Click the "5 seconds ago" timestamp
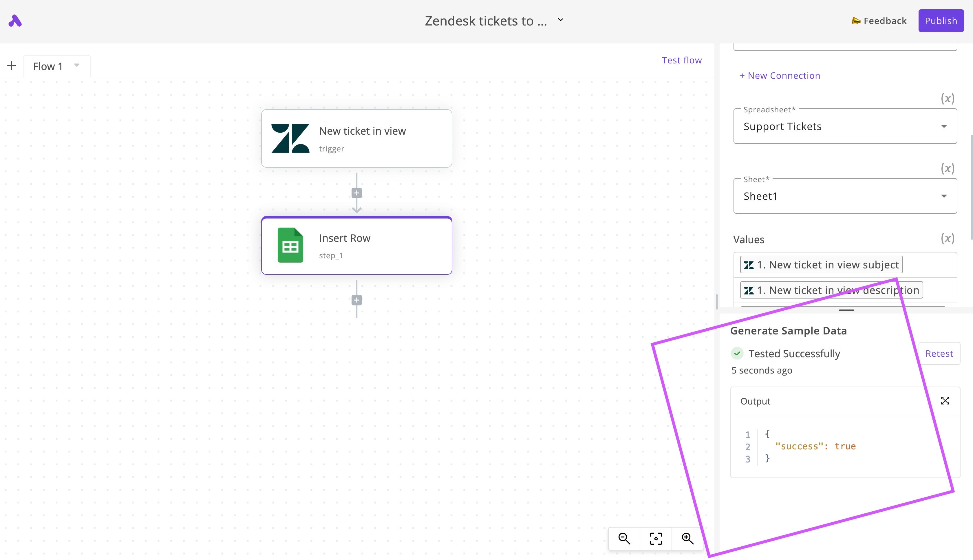Screen dimensions: 973x560 762,370
